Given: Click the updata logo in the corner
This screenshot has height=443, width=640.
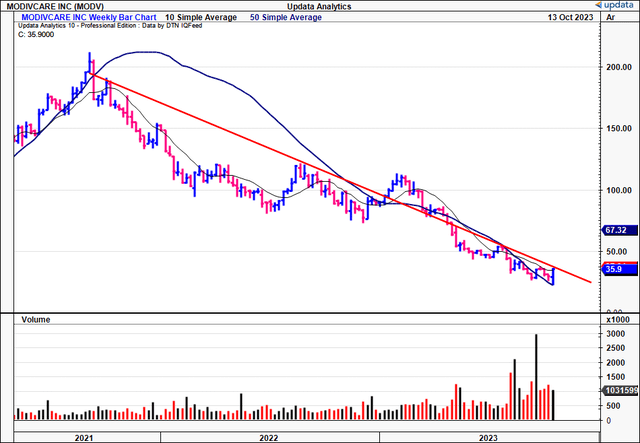Looking at the screenshot, I should click(616, 5).
